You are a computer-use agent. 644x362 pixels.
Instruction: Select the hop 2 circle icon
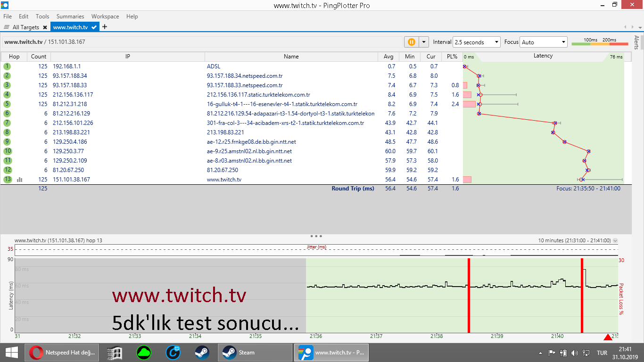pos(7,76)
